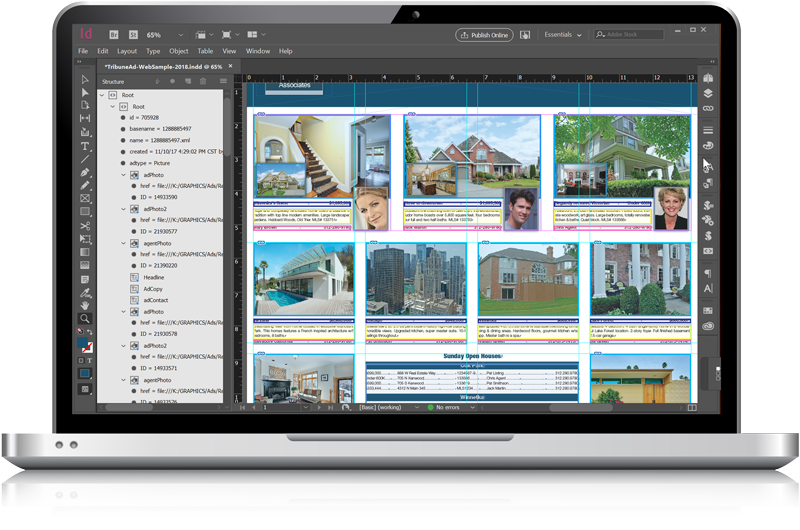Select the Gap tool
Image resolution: width=800 pixels, height=530 pixels.
(x=85, y=118)
